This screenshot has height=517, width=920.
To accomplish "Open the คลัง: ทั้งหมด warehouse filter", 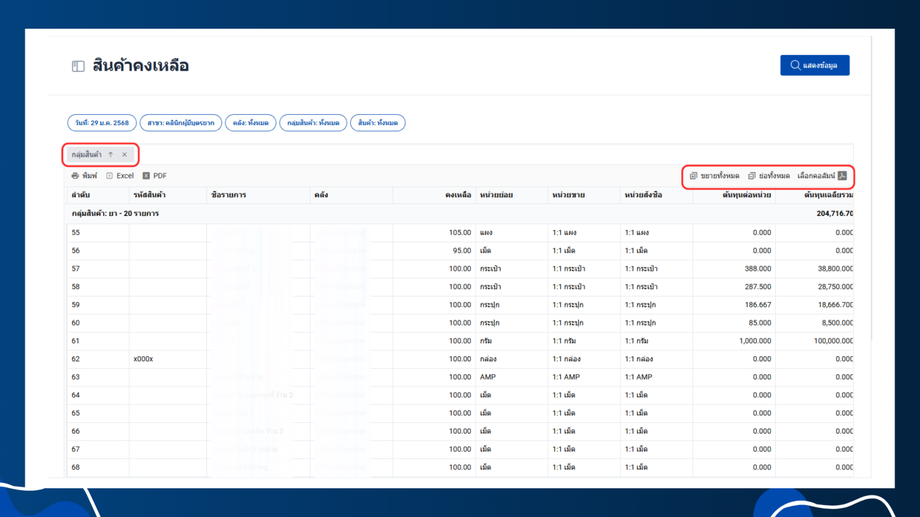I will pyautogui.click(x=250, y=123).
